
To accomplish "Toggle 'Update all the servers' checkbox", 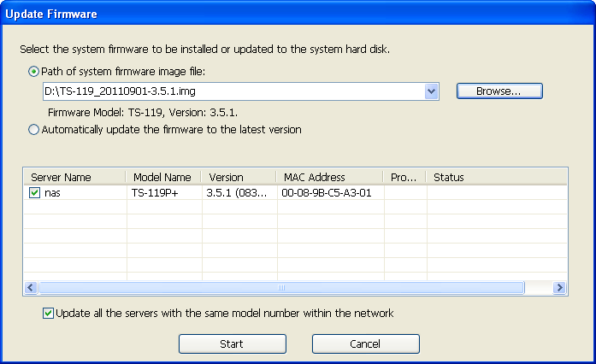I will point(48,313).
